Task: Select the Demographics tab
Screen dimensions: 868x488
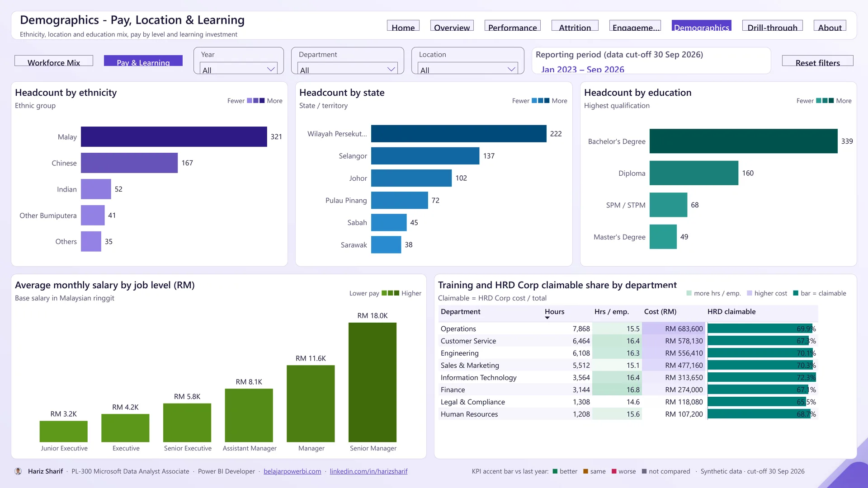Action: click(x=701, y=26)
